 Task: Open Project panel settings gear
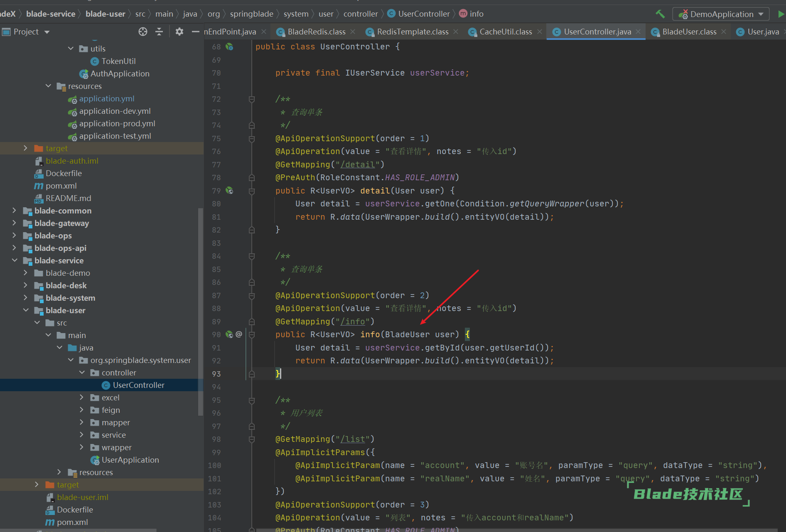[x=179, y=32]
